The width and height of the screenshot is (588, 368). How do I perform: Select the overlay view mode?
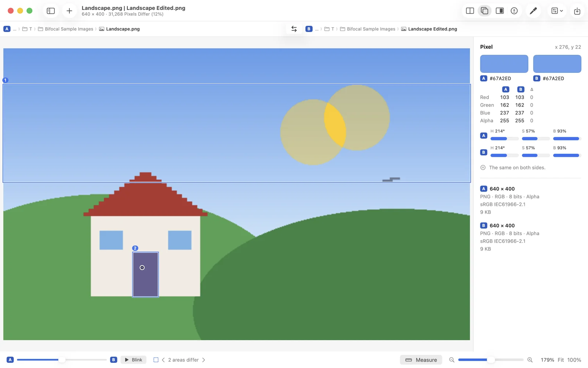tap(484, 11)
